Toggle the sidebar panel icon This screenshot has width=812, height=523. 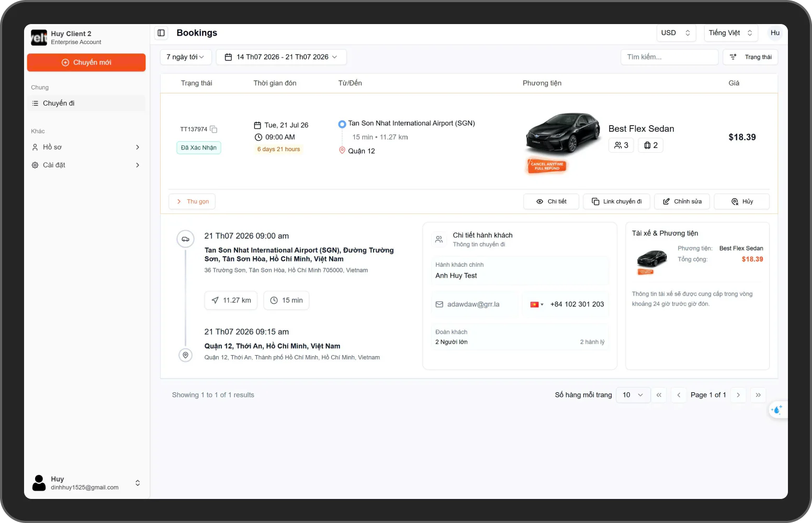pyautogui.click(x=161, y=33)
